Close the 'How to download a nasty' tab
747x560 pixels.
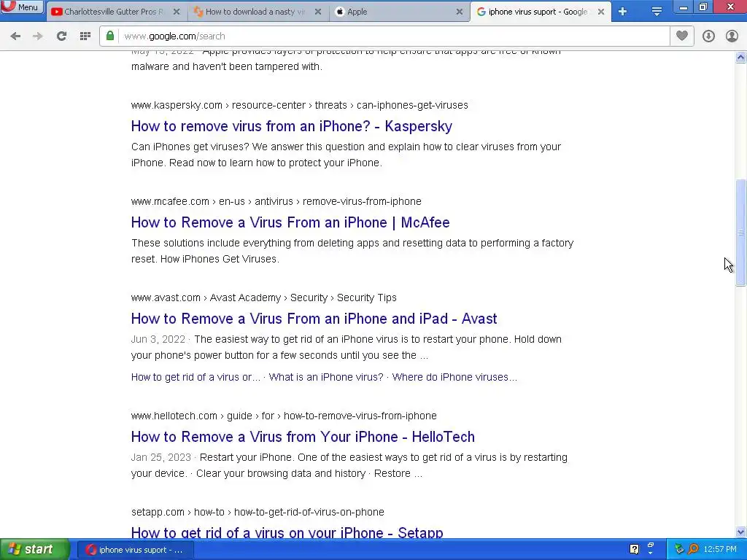(318, 12)
